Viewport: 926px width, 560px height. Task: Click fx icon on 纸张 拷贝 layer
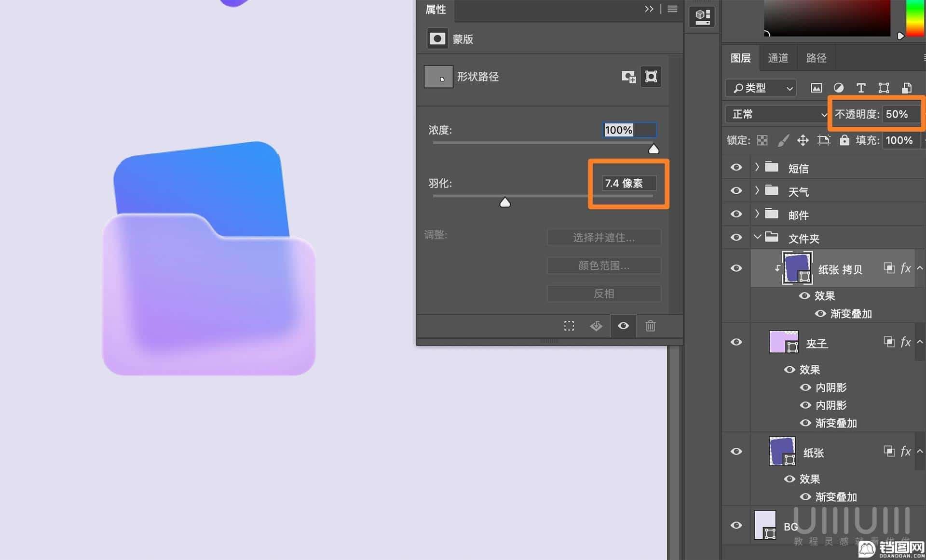pos(906,268)
